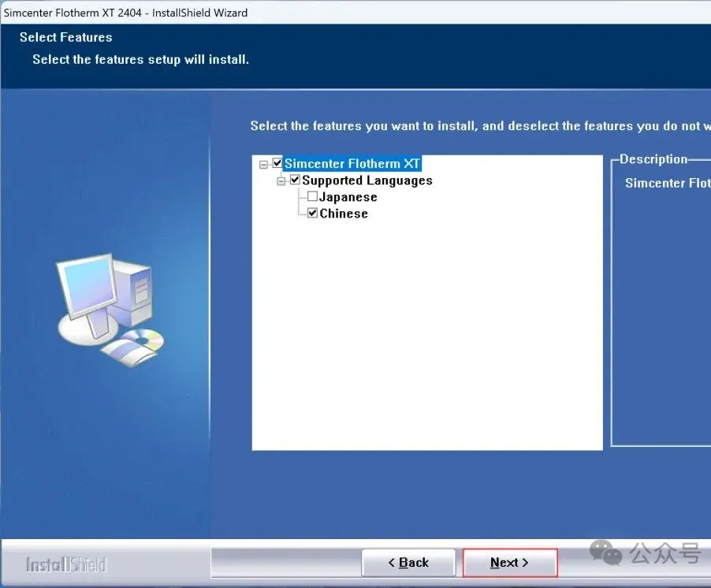
Task: Click the Next button
Action: coord(510,563)
